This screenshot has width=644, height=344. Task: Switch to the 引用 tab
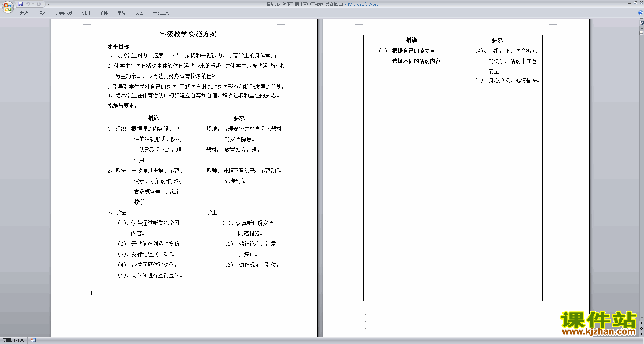(x=86, y=13)
